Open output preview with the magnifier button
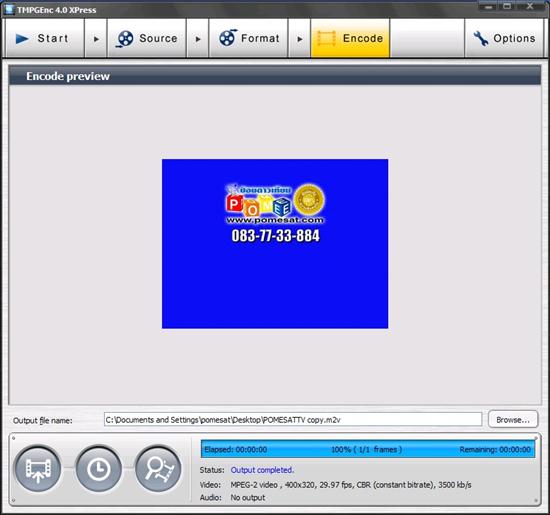The image size is (550, 515). (x=159, y=469)
